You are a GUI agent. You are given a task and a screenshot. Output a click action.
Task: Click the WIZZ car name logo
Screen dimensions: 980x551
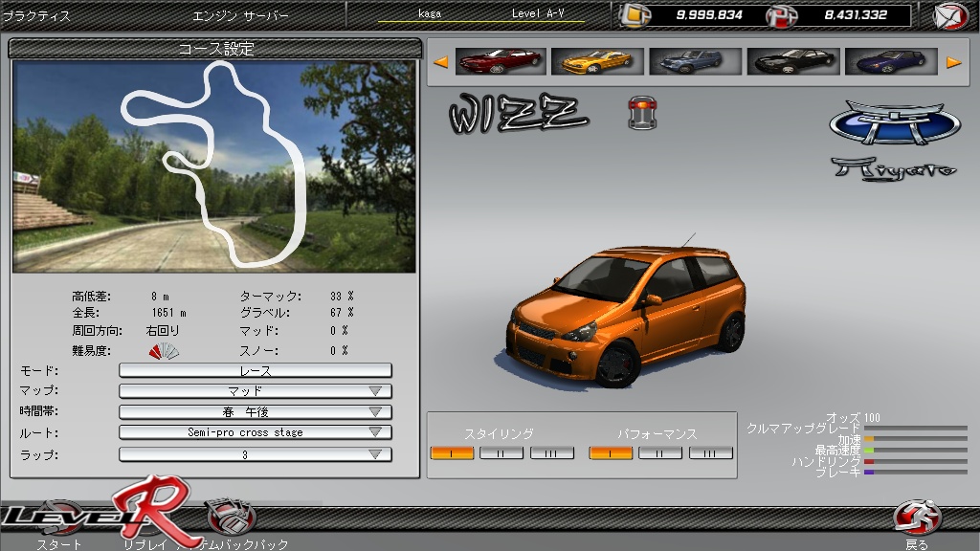[518, 115]
